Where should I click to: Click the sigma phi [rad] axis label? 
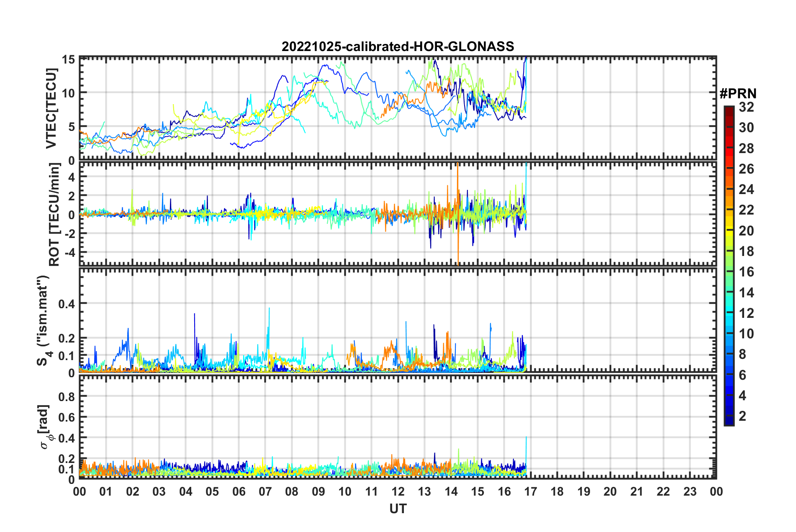[x=46, y=427]
